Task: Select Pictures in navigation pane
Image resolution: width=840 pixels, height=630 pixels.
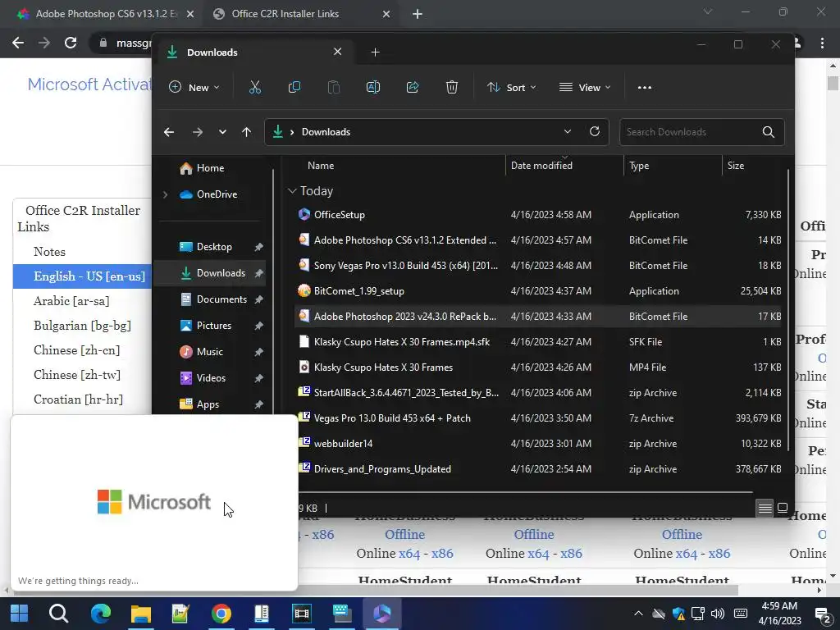Action: (214, 326)
